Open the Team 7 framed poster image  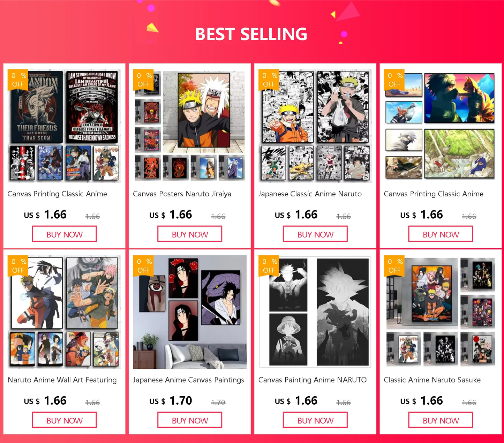click(x=441, y=312)
